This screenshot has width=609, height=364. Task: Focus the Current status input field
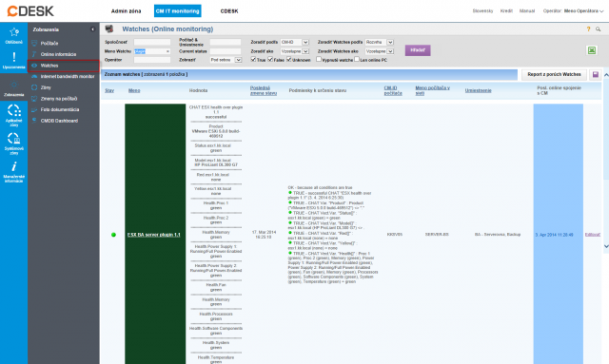226,51
